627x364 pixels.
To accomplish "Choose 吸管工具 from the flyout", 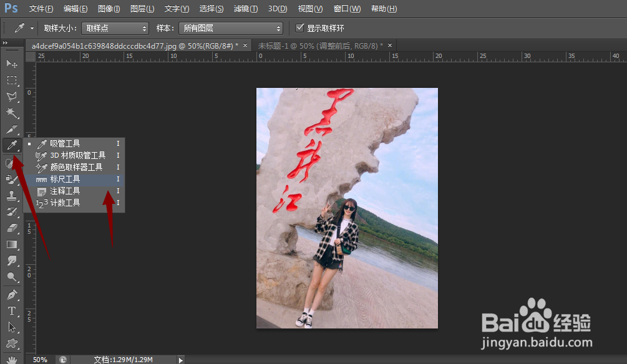I will pos(74,143).
